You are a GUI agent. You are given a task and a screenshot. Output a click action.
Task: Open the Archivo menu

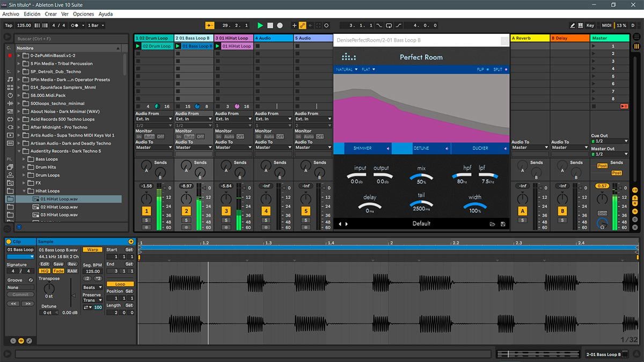tap(11, 14)
